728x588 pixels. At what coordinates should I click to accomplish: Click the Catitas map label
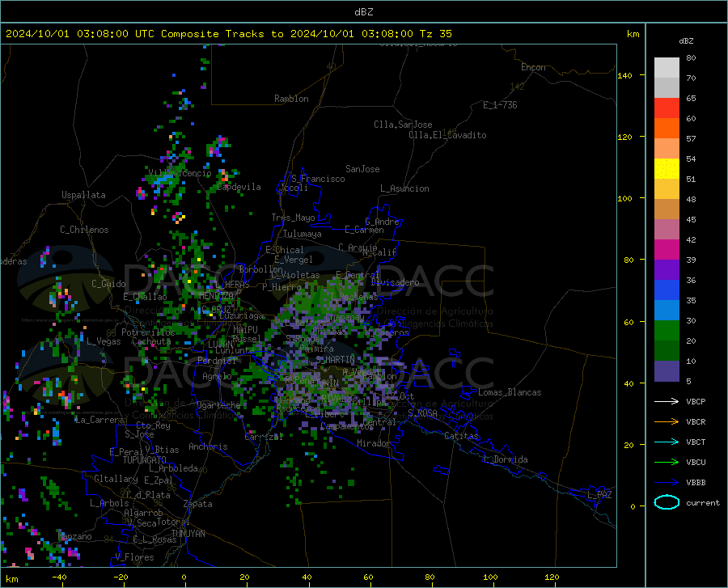pyautogui.click(x=462, y=436)
